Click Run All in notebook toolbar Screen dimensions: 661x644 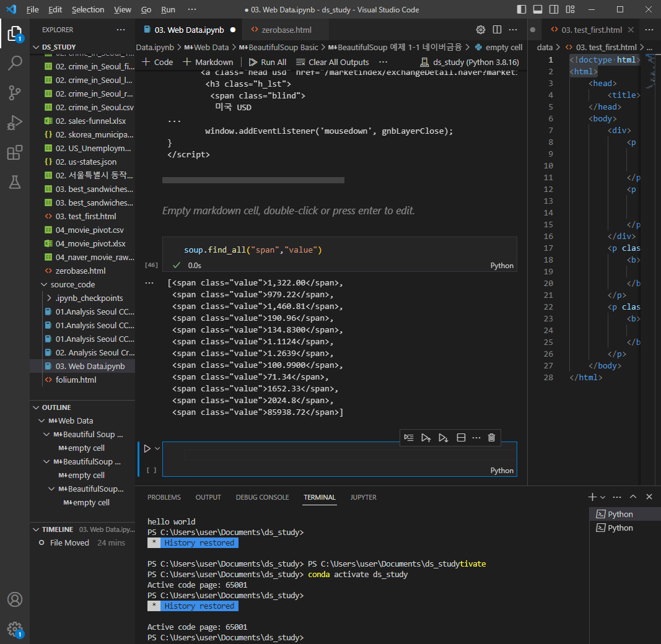coord(268,62)
